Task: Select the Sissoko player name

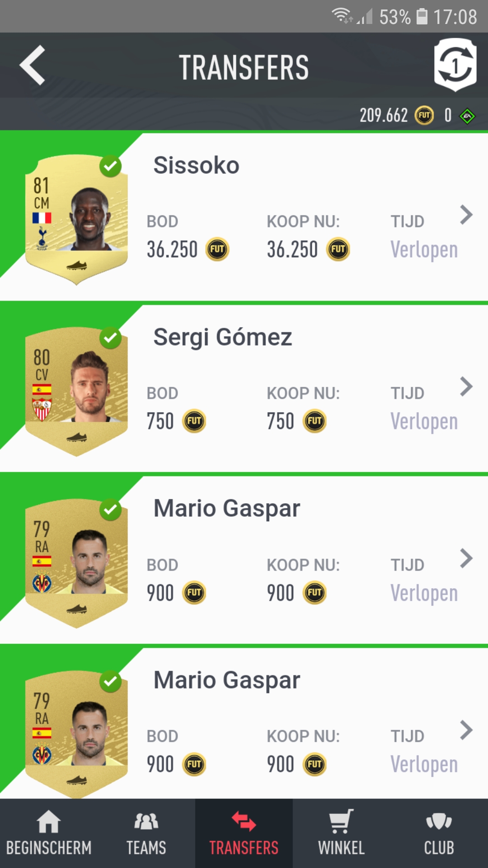Action: pyautogui.click(x=196, y=165)
